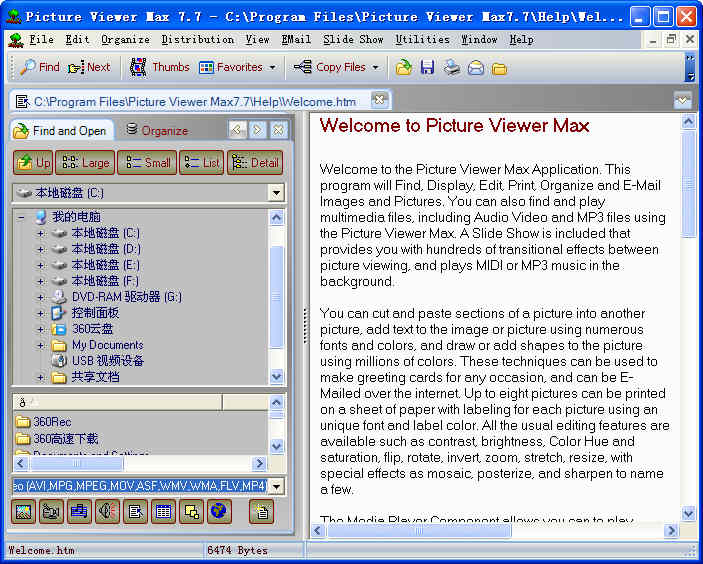
Task: Click the help page vertical scrollbar
Action: point(688,317)
